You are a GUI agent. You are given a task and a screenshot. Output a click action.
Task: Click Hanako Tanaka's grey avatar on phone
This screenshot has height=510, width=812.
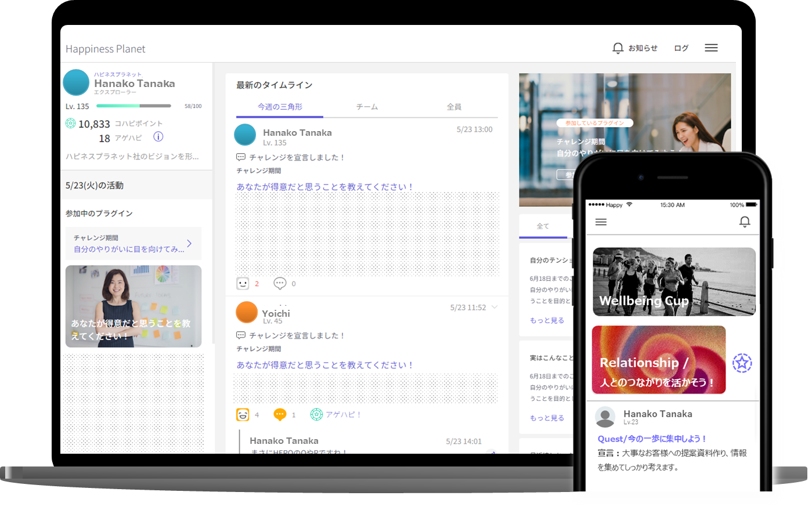(605, 417)
